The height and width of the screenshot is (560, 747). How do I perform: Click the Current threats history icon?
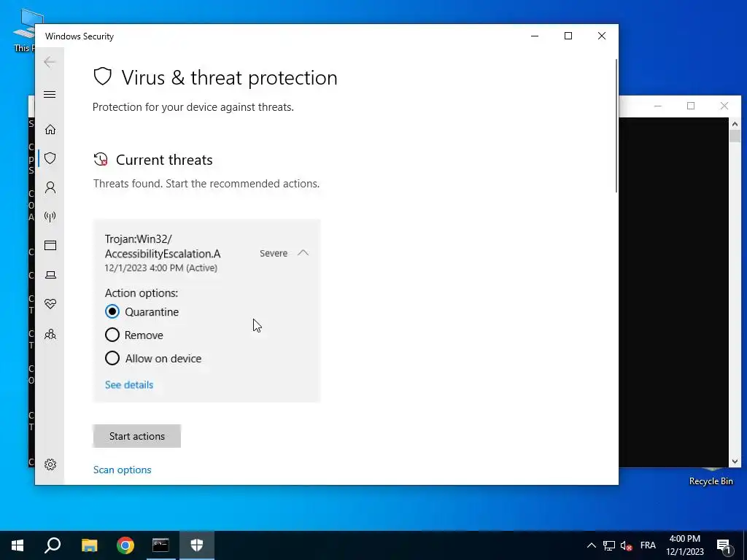[101, 160]
